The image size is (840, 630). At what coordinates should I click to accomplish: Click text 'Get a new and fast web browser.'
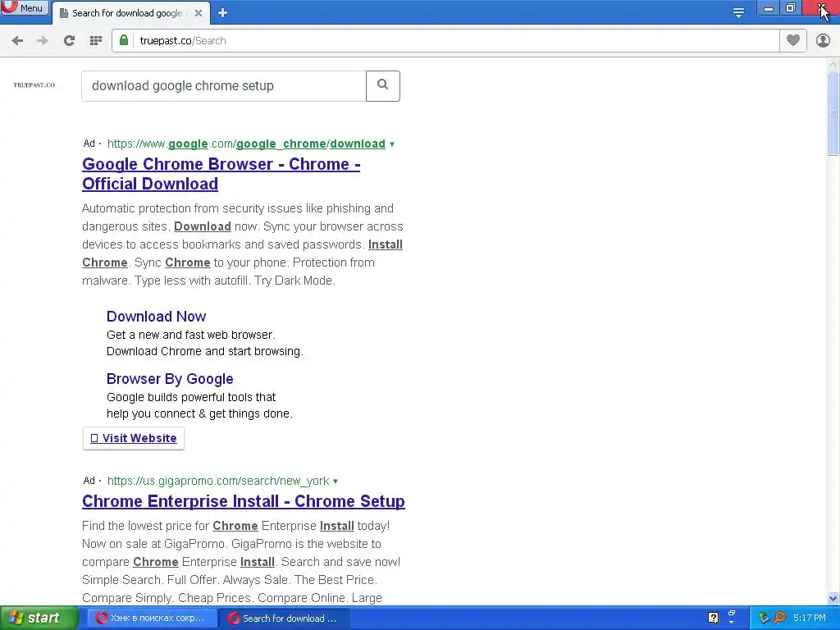click(x=190, y=335)
